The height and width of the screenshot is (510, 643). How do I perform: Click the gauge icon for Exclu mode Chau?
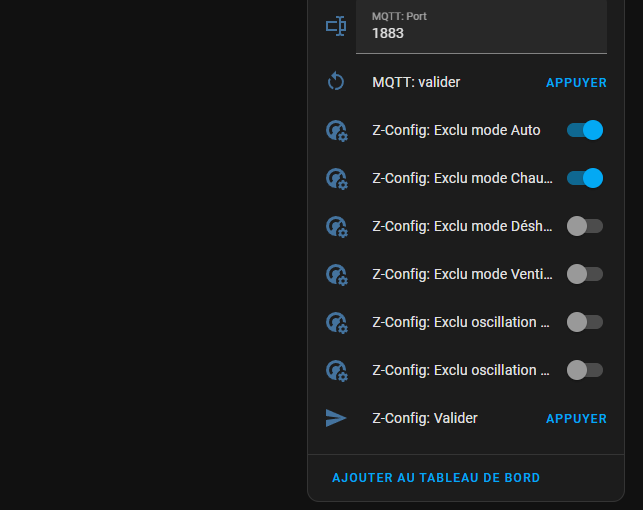coord(337,179)
